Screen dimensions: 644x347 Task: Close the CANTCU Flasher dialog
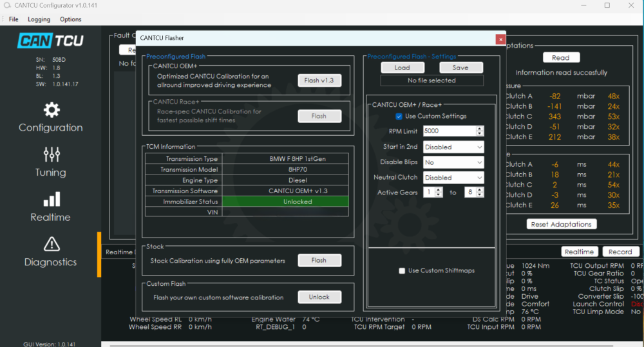coord(500,39)
